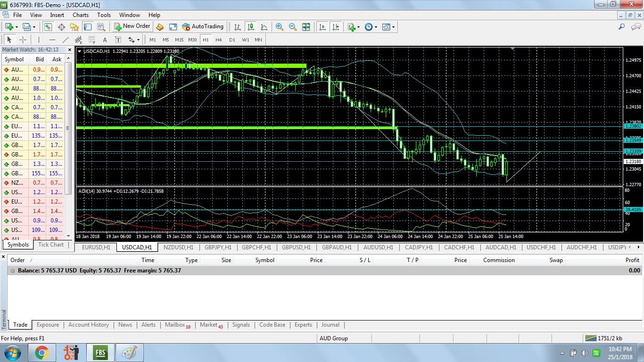Click the Zoom In magnifier icon
The height and width of the screenshot is (362, 644).
tap(280, 27)
